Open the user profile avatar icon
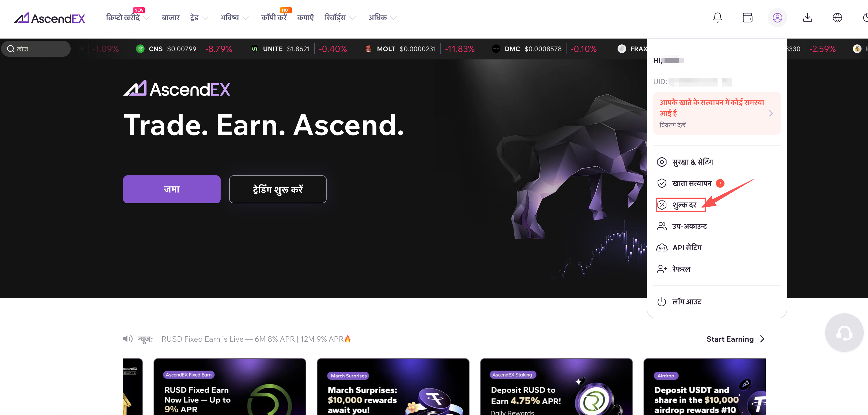868x415 pixels. [777, 17]
